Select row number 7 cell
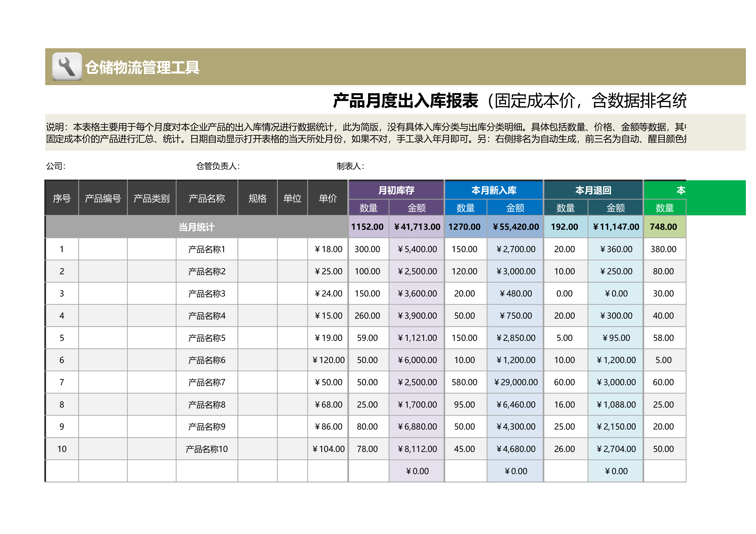Image resolution: width=756 pixels, height=534 pixels. point(62,382)
